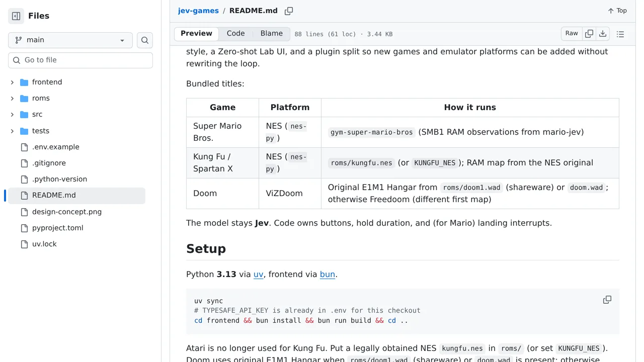The image size is (644, 362).
Task: Open tests in the file tree
Action: coord(41,131)
